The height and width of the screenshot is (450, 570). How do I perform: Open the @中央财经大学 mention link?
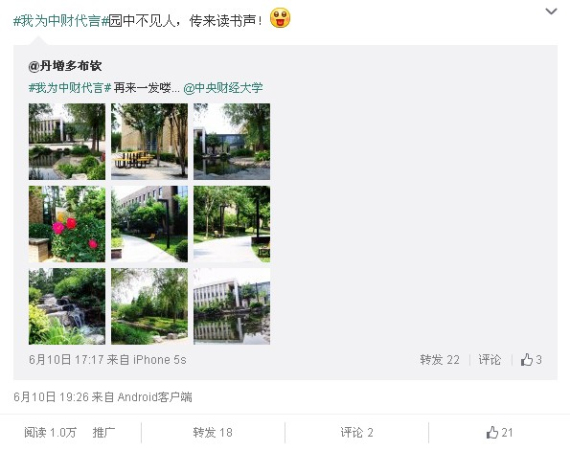tap(223, 88)
